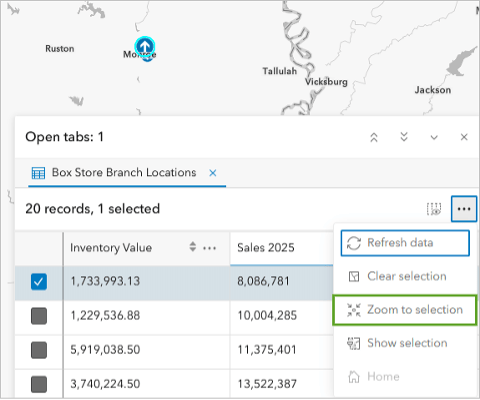Check the row with 5,919,038.50

click(x=39, y=350)
